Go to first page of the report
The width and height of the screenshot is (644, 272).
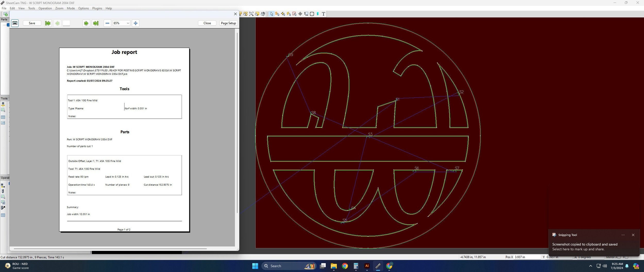point(48,23)
